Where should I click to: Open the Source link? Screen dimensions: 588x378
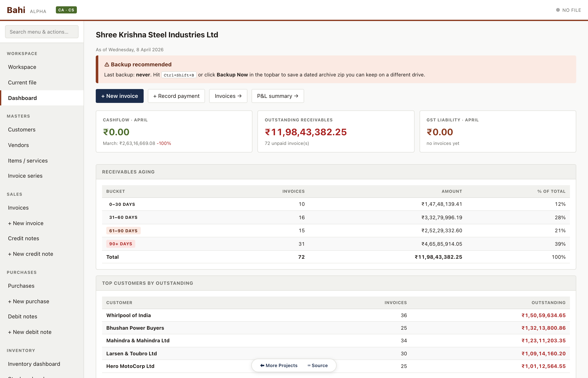coord(320,365)
